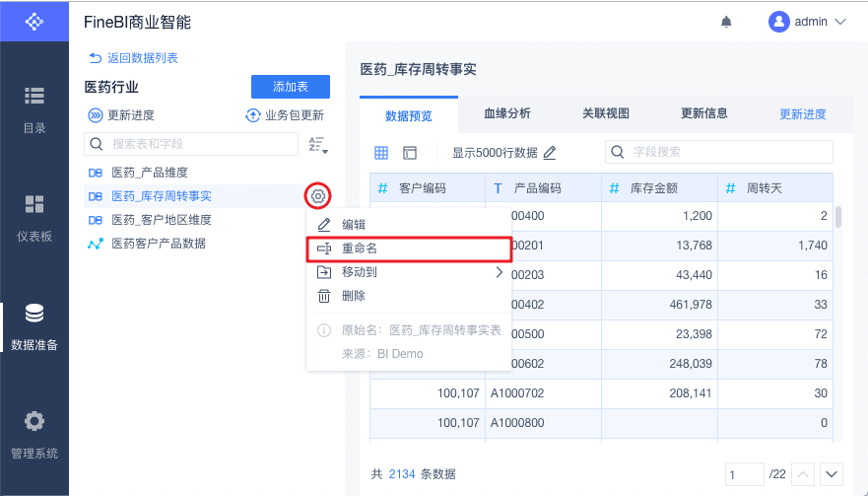868x496 pixels.
Task: Click the notification bell icon
Action: (x=727, y=21)
